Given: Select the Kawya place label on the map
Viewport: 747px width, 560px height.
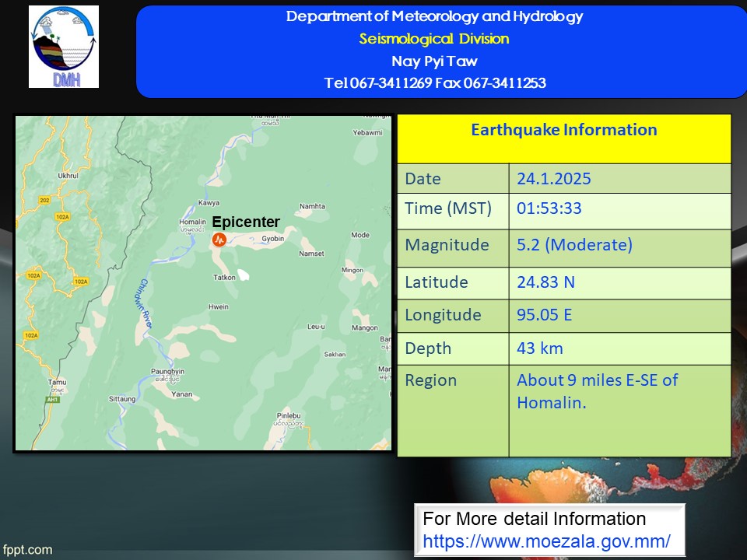Looking at the screenshot, I should [209, 203].
